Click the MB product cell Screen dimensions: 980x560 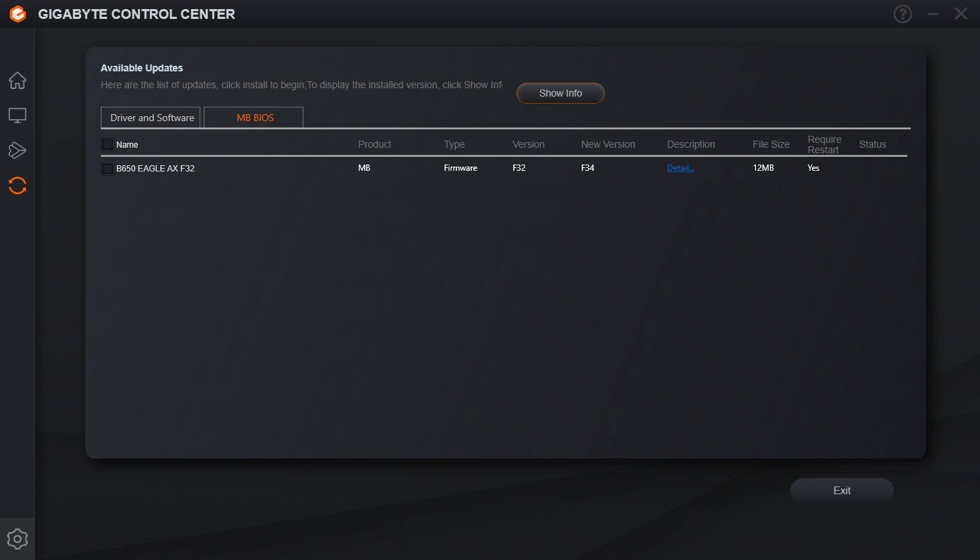pos(364,168)
